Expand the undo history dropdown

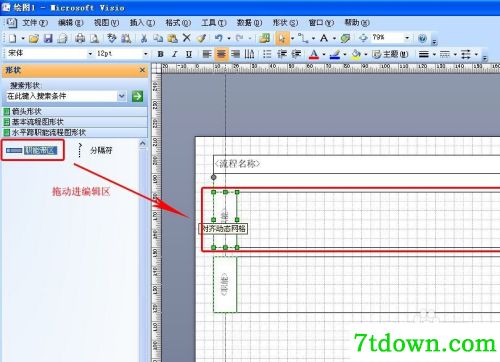pos(229,38)
